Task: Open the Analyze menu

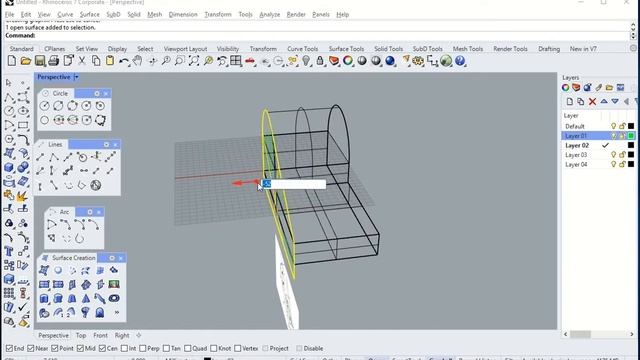Action: (269, 15)
